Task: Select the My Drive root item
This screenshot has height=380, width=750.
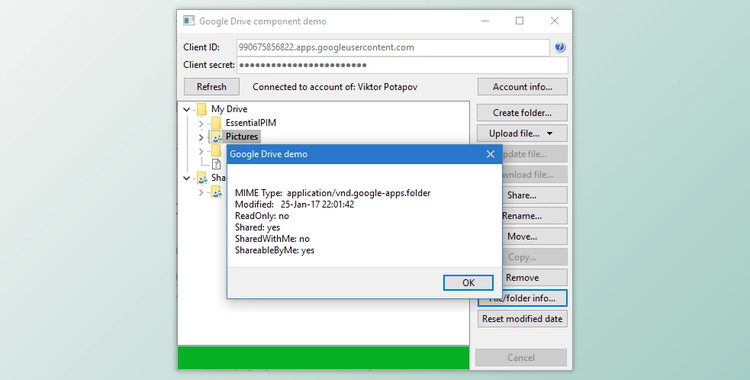Action: click(229, 109)
